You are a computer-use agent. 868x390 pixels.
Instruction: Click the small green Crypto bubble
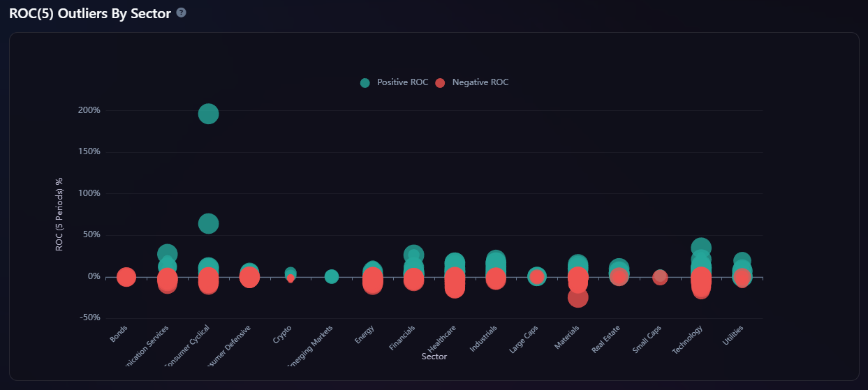290,272
